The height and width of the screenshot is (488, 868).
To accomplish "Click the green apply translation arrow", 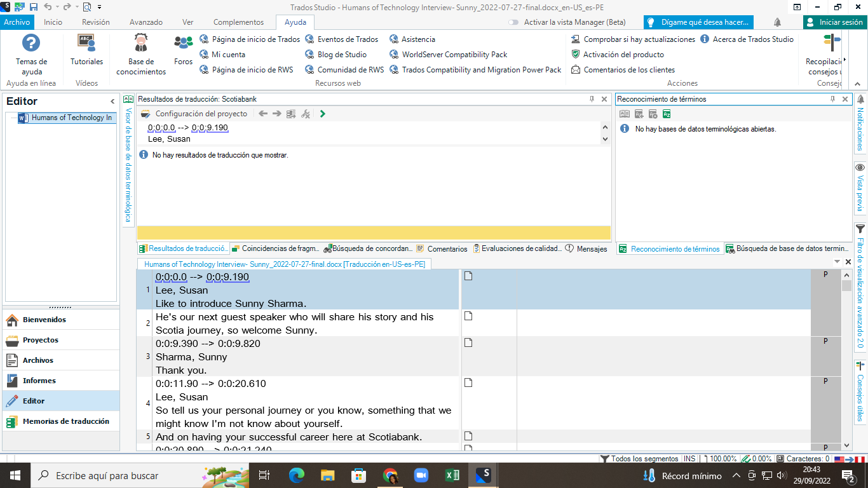I will pyautogui.click(x=323, y=114).
